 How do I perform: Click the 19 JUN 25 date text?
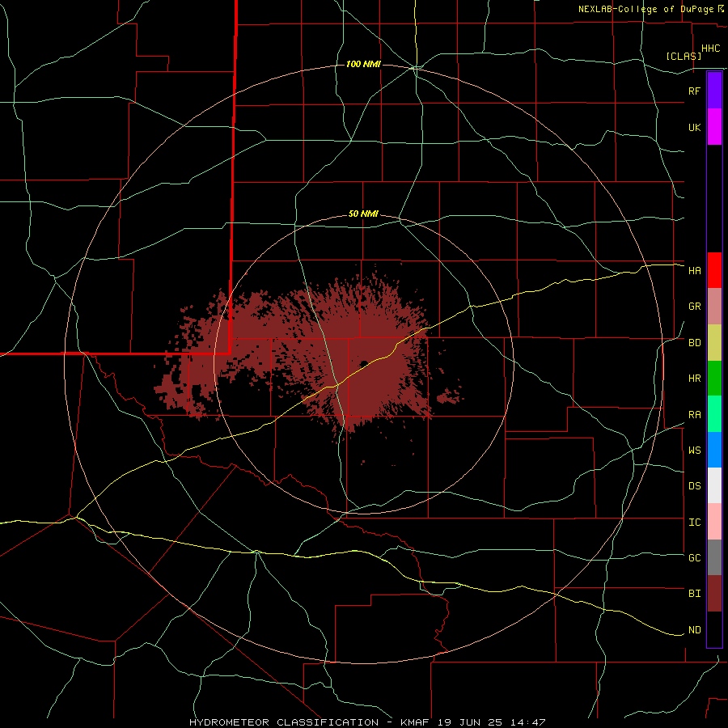coord(470,722)
